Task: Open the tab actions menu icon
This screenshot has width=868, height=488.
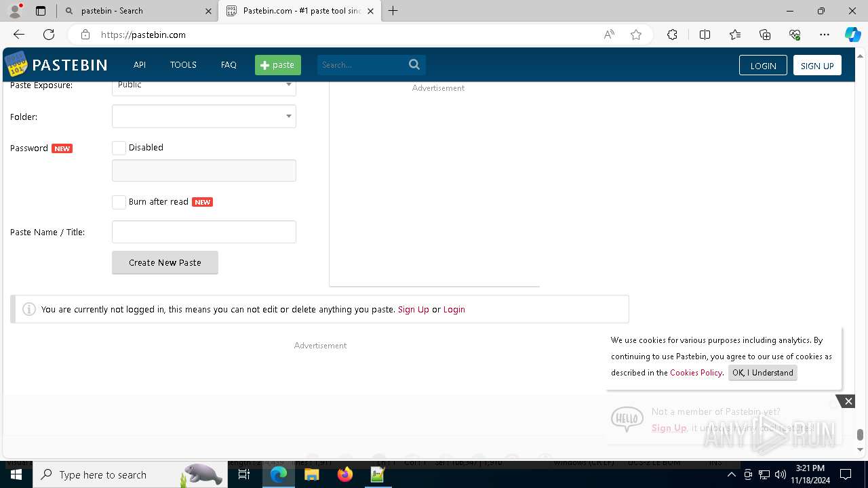Action: (41, 11)
